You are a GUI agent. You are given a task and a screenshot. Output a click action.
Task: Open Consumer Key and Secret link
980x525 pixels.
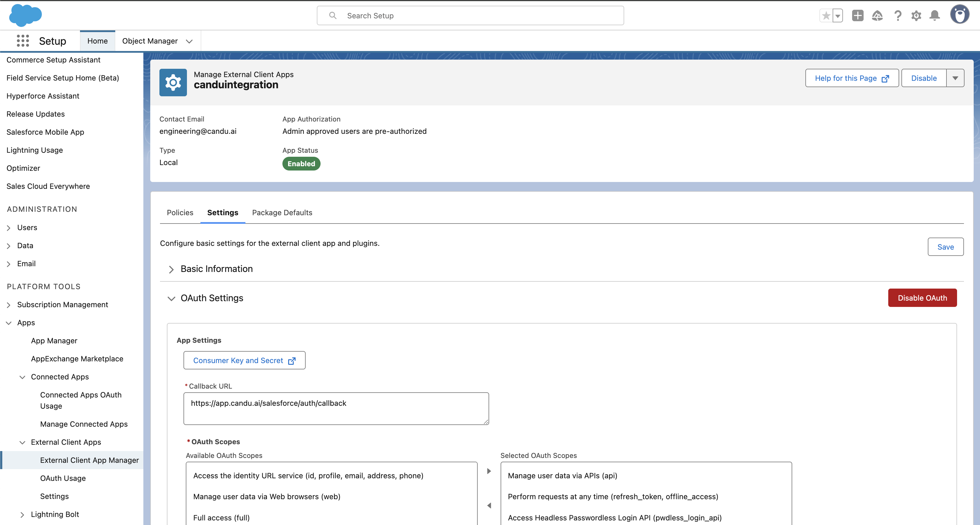244,361
